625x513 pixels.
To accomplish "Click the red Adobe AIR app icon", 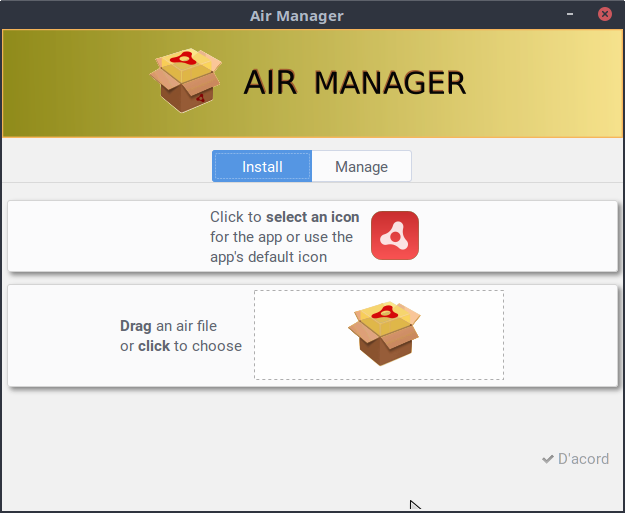I will tap(394, 236).
